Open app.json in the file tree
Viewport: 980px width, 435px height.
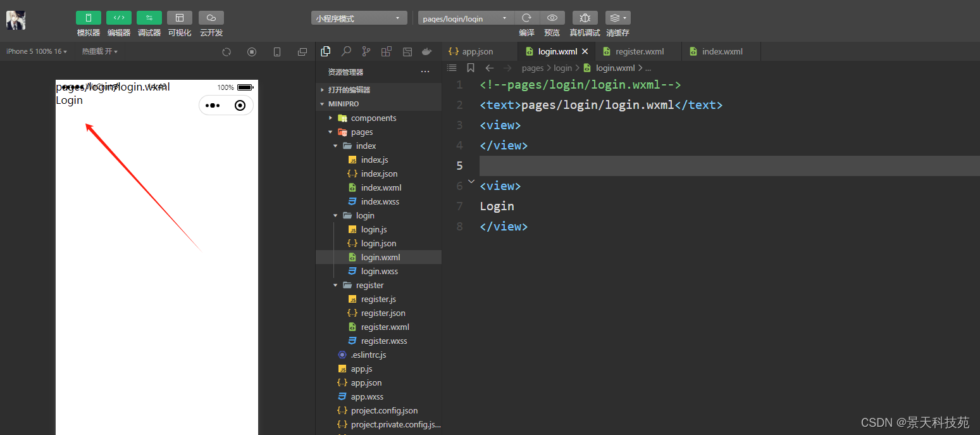[378, 382]
